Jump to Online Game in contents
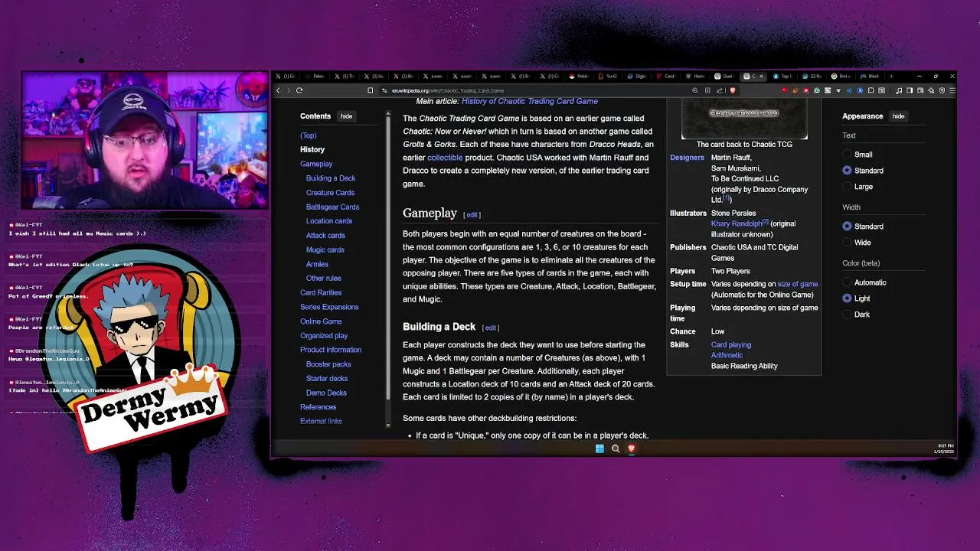The image size is (980, 551). coord(321,321)
